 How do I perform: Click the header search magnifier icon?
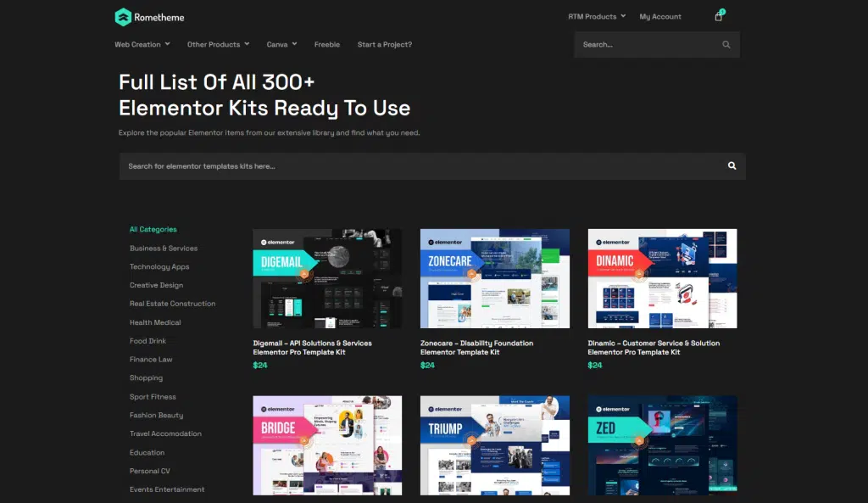726,44
